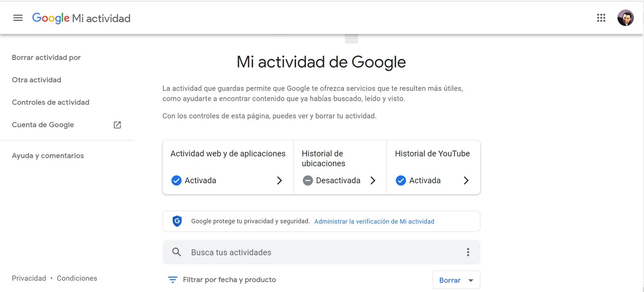
Task: Click the Mi actividad header title
Action: coord(101,19)
